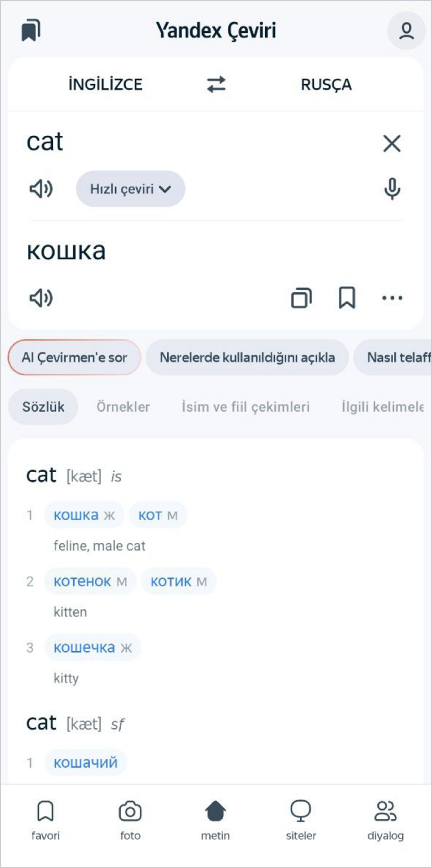Choose Rusça target language selector

point(326,84)
